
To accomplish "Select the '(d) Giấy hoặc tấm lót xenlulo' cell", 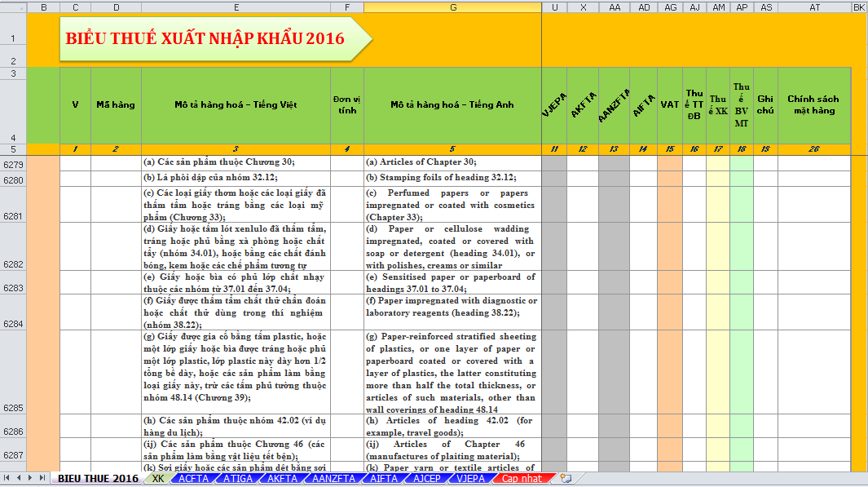I will click(236, 246).
